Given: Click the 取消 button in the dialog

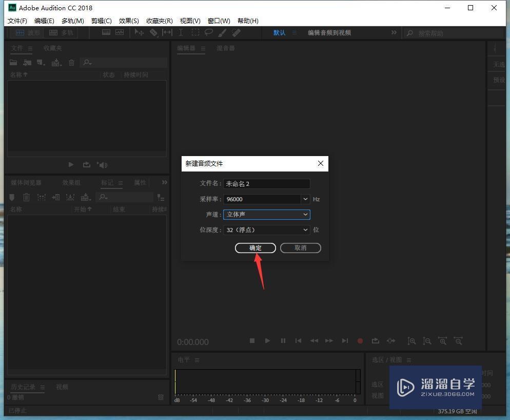Looking at the screenshot, I should pos(301,248).
